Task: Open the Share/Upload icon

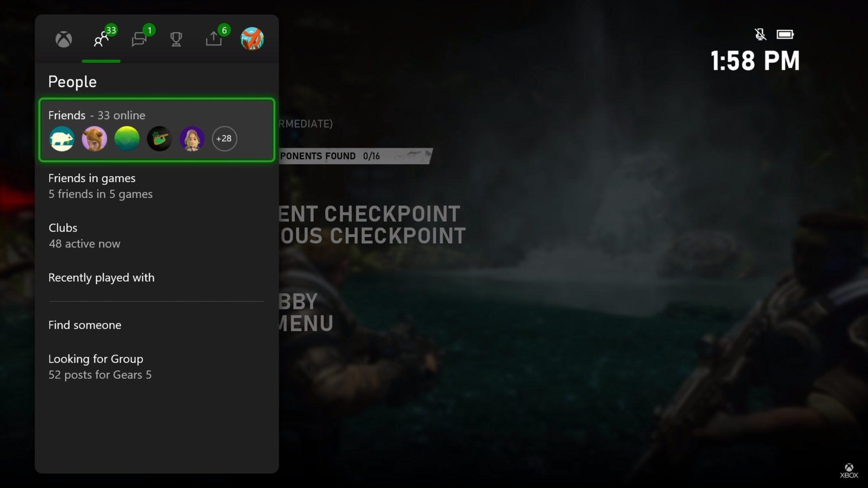Action: [213, 39]
